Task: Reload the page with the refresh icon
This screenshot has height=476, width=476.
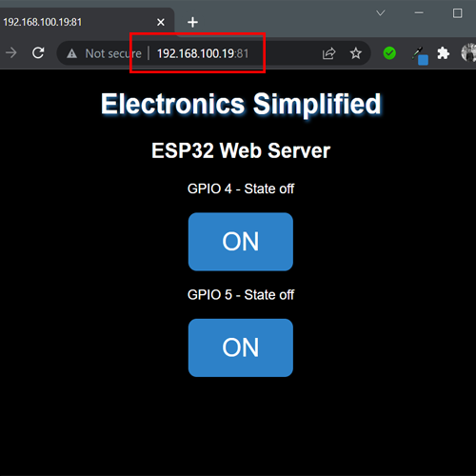Action: click(38, 52)
